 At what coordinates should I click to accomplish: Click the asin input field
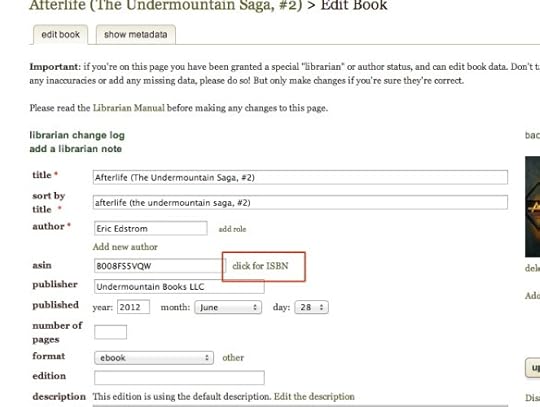click(159, 266)
